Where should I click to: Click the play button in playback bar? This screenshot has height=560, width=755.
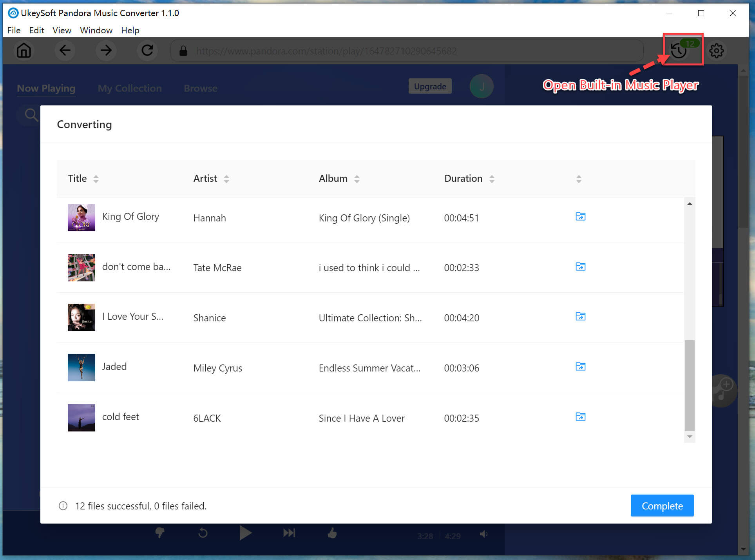(245, 535)
